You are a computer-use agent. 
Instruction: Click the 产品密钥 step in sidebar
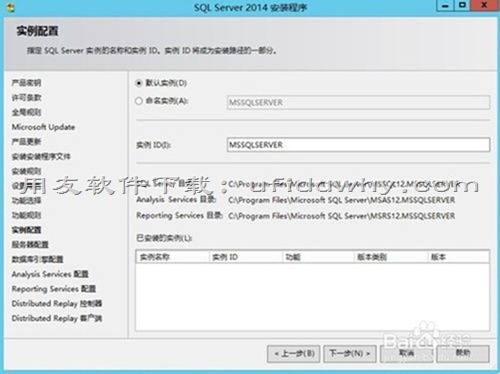[x=26, y=83]
